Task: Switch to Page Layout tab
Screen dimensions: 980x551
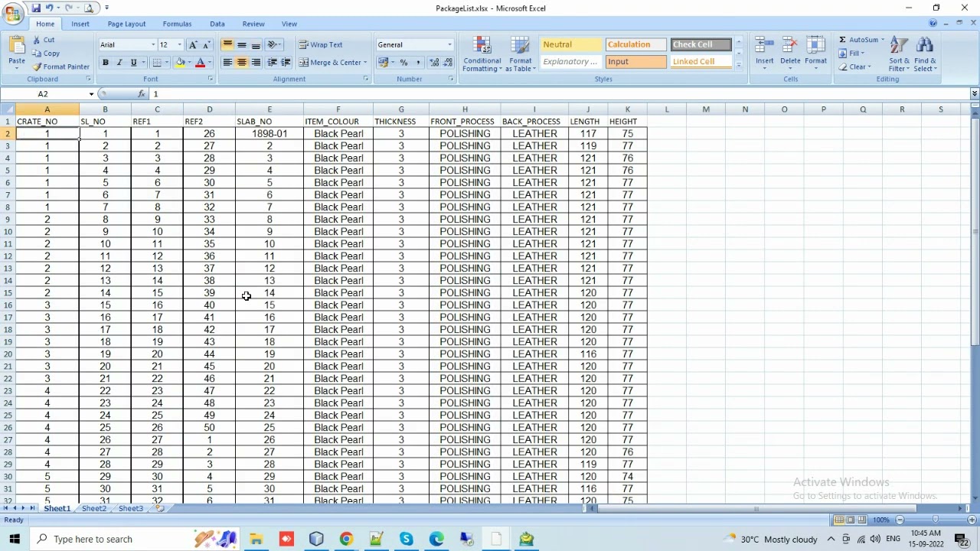Action: coord(126,24)
